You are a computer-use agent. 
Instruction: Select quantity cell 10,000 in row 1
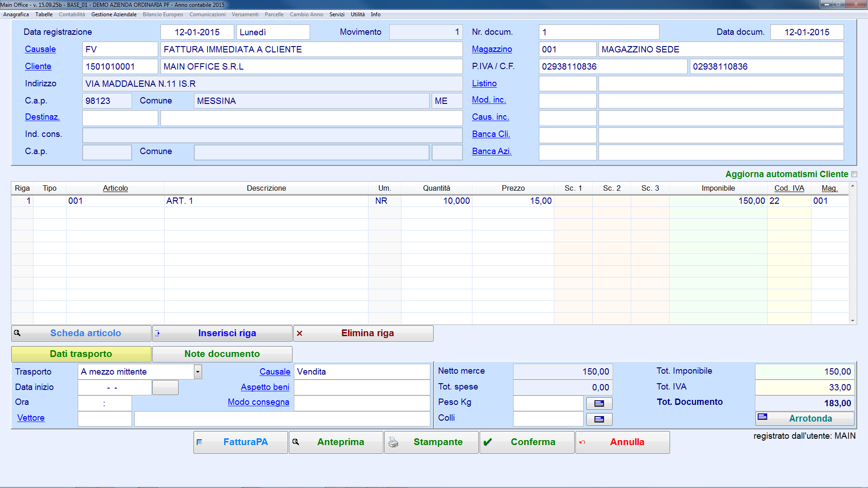pyautogui.click(x=436, y=201)
